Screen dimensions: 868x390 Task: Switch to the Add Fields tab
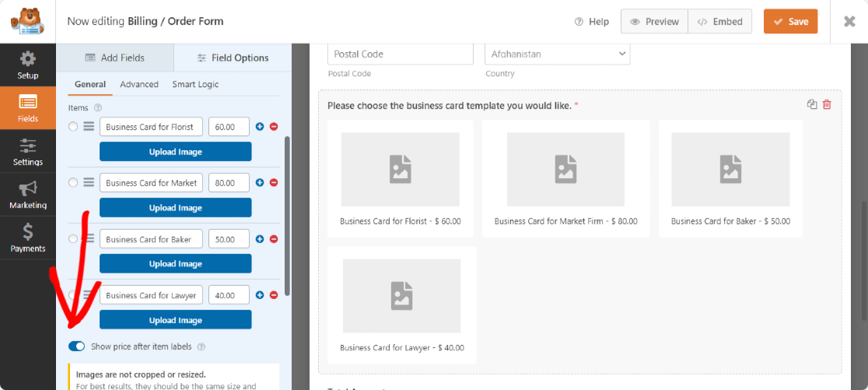(114, 58)
